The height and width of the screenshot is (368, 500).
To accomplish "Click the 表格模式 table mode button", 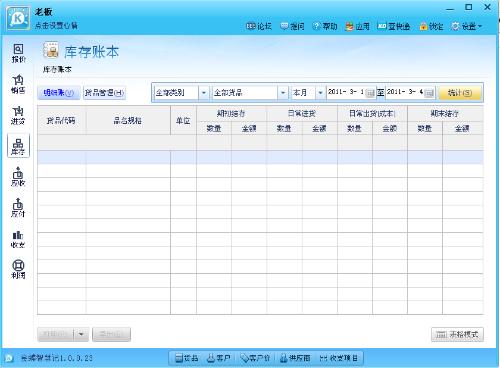I will click(x=457, y=334).
